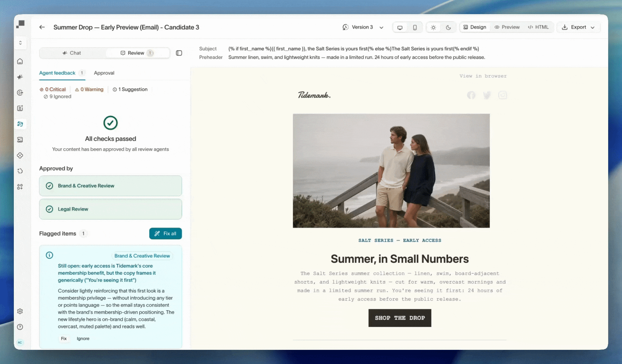
Task: Open the apps grid icon in the sidebar
Action: tap(20, 187)
